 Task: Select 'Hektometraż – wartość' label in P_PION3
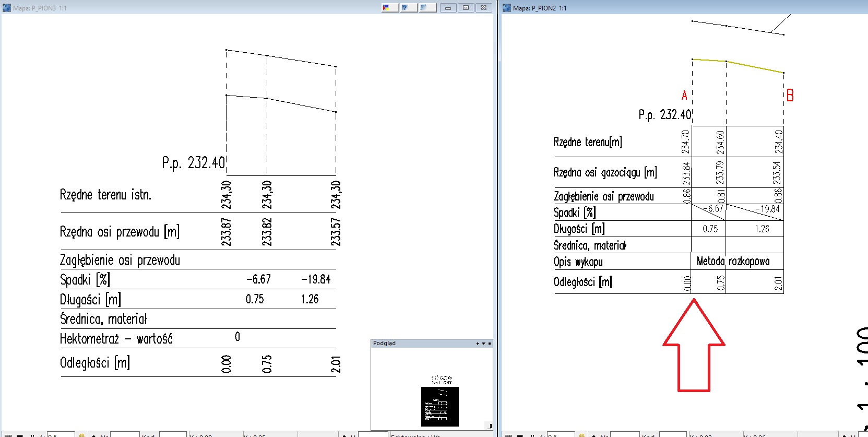116,339
